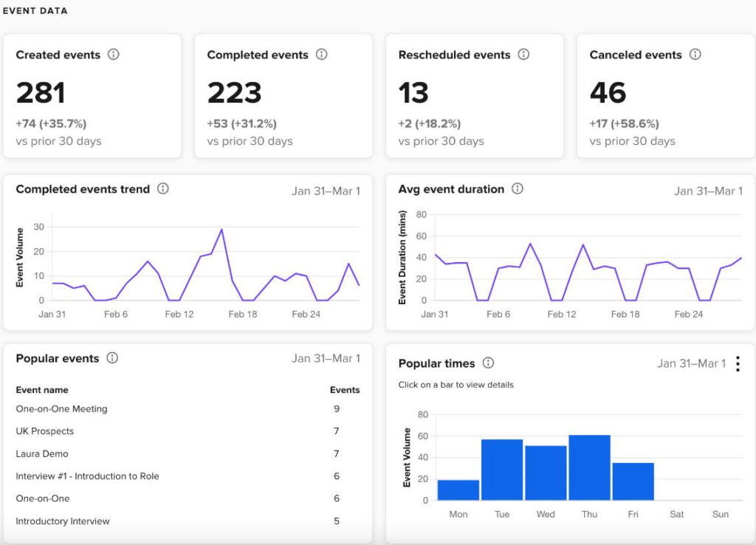The width and height of the screenshot is (756, 545).
Task: Open the Avg event duration info tooltip
Action: click(x=518, y=189)
